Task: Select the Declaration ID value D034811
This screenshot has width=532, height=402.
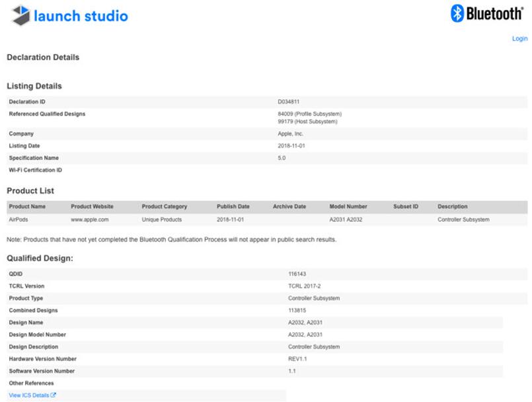Action: [288, 102]
